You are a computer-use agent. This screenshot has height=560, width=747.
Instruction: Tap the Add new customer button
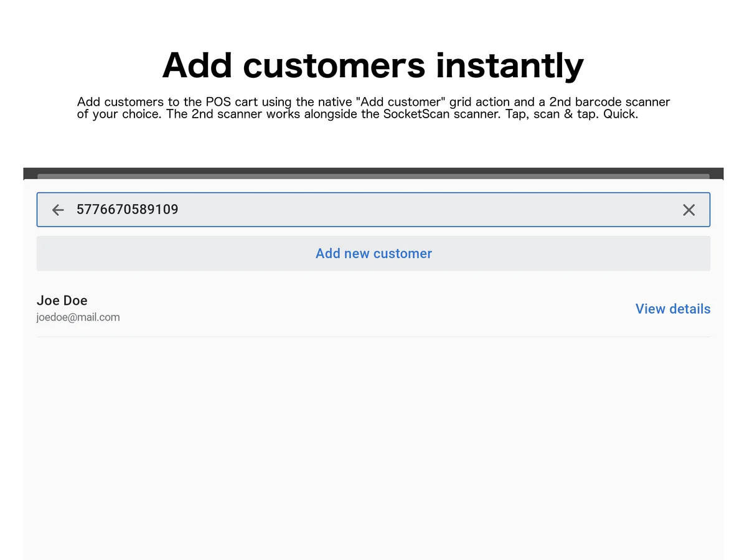pyautogui.click(x=374, y=253)
